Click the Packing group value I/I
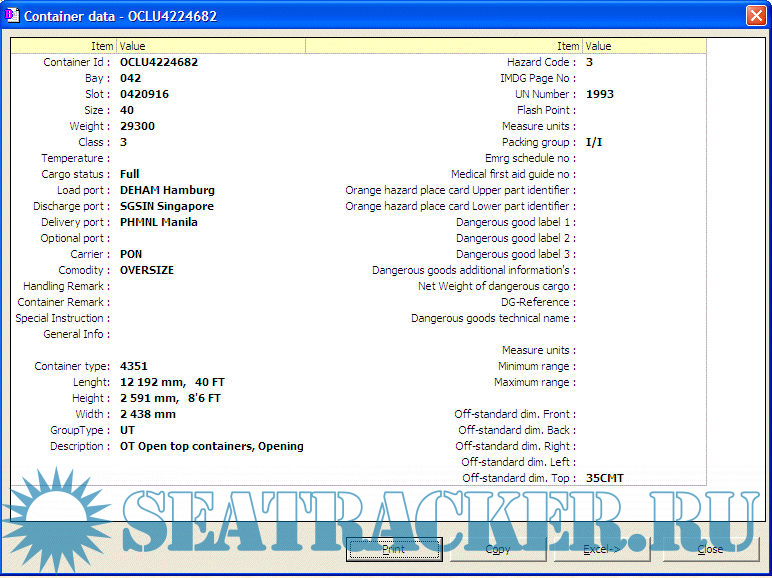 tap(594, 142)
